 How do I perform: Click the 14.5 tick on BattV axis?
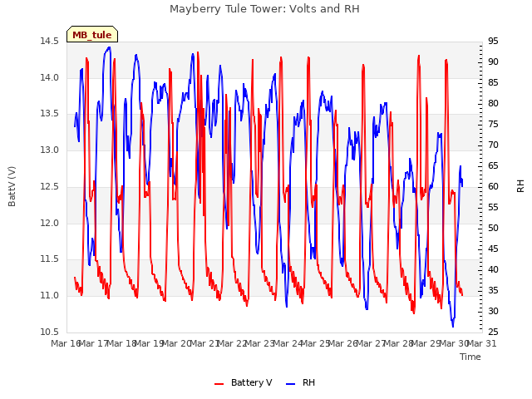click(x=49, y=42)
